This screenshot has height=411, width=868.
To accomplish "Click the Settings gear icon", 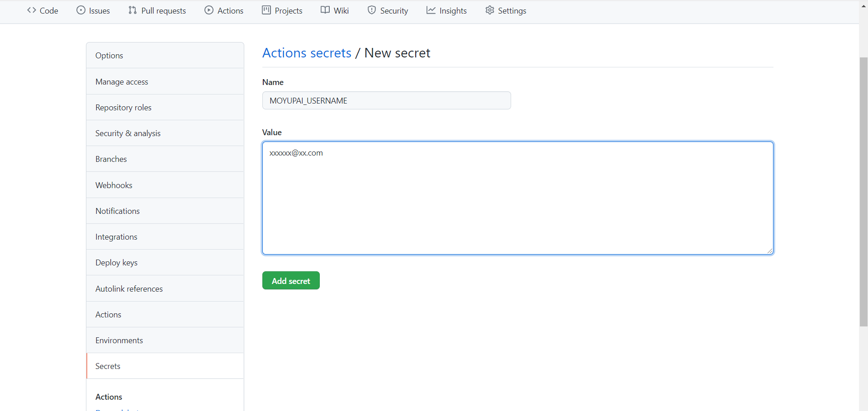I will (490, 10).
